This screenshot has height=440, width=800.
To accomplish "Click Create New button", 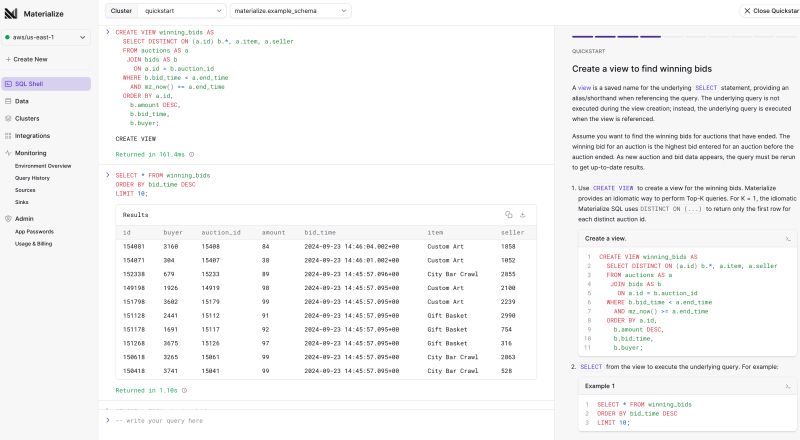I will [27, 59].
